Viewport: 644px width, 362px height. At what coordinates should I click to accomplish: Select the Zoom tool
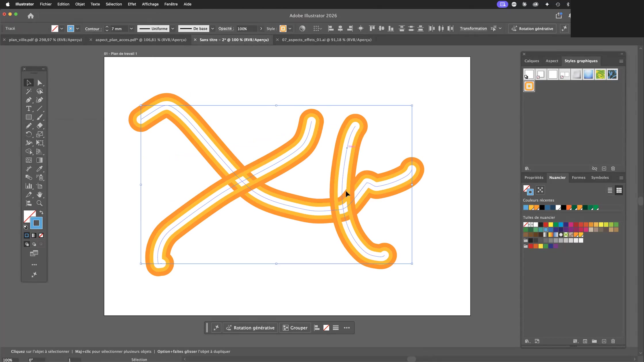click(x=40, y=203)
